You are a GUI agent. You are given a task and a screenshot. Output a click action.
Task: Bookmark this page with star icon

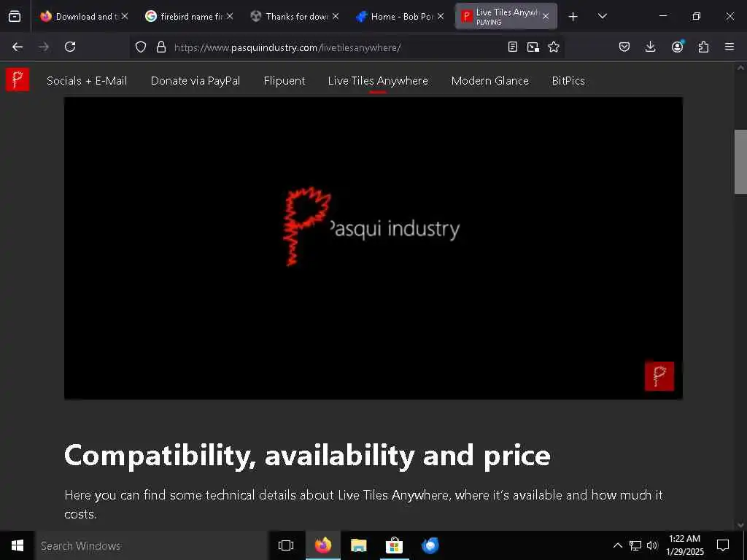click(x=554, y=47)
